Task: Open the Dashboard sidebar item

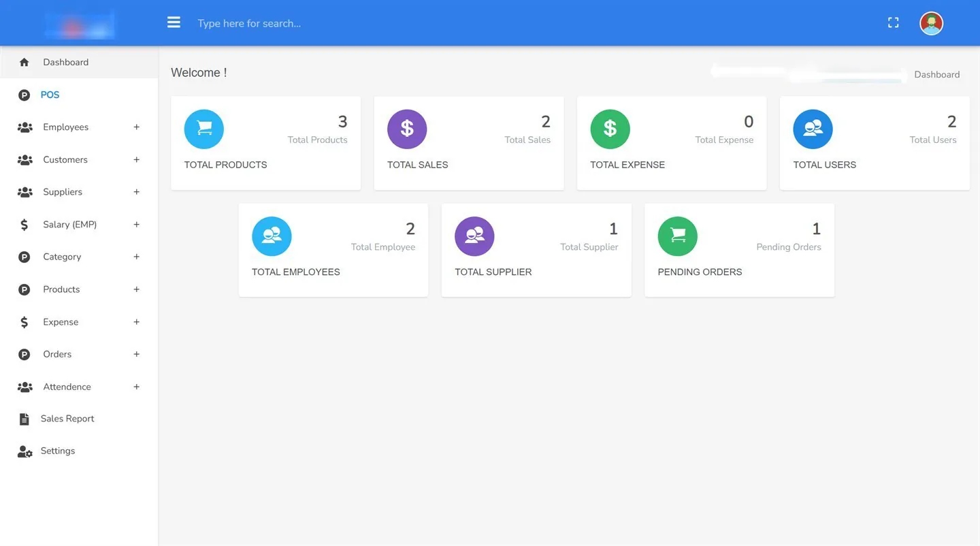Action: 79,62
